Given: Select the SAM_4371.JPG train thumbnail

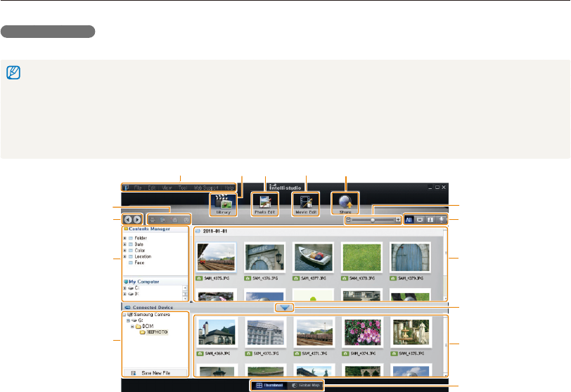Looking at the screenshot, I should (314, 332).
